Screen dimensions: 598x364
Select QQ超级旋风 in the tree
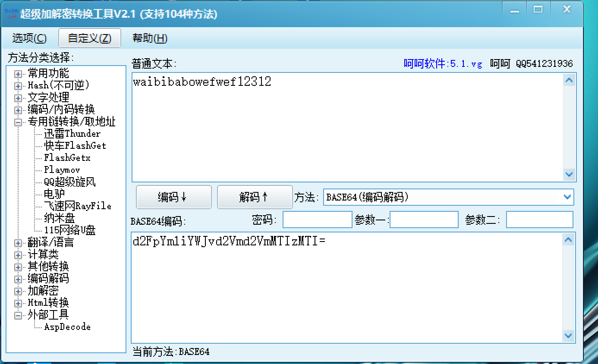[x=69, y=182]
